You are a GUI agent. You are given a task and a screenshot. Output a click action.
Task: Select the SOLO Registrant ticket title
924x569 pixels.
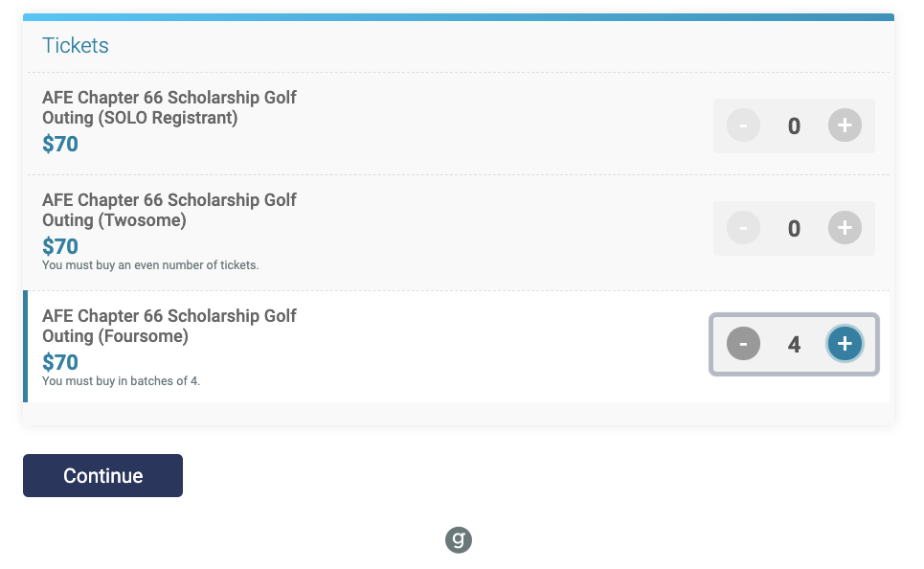point(169,107)
